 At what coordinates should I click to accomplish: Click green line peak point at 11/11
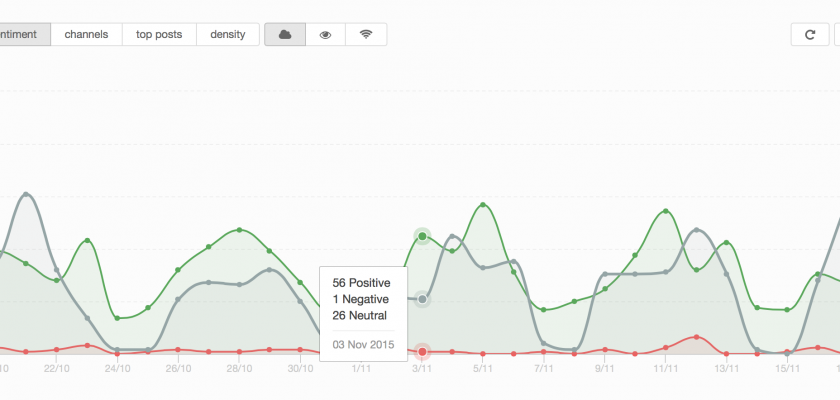click(x=666, y=211)
